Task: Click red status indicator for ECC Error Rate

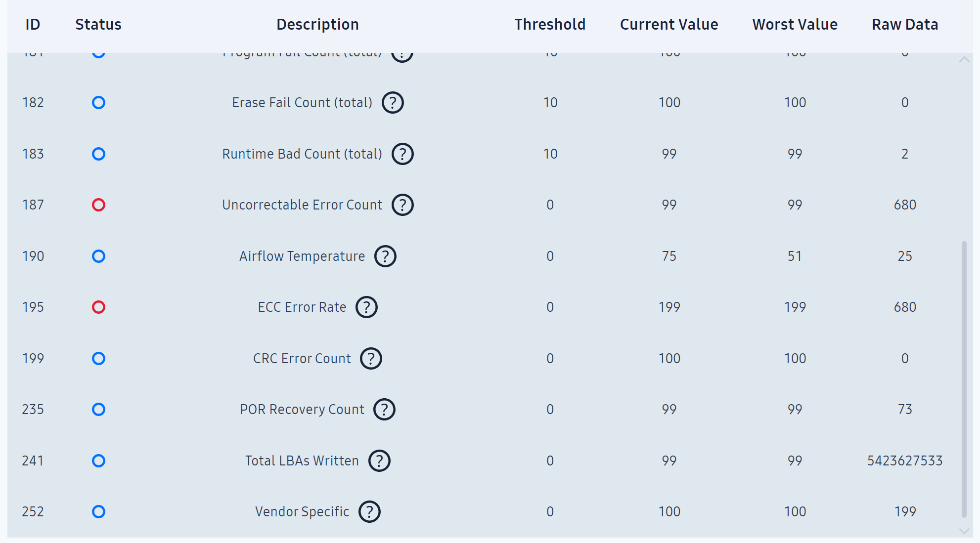Action: [98, 307]
